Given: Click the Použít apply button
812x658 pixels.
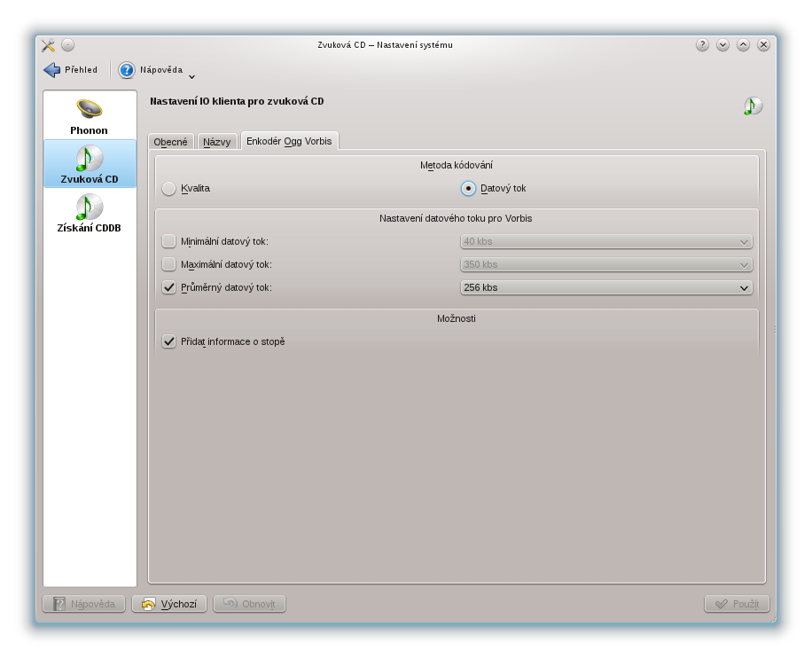Looking at the screenshot, I should [x=737, y=604].
